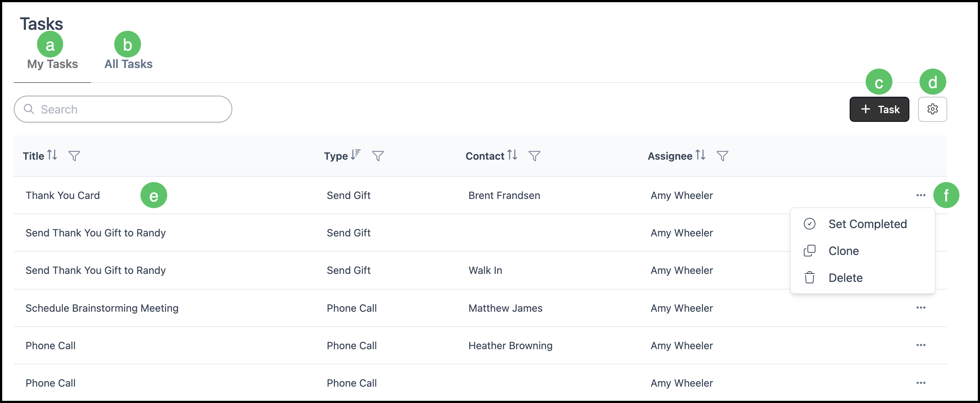Select Clone in the row menu
The height and width of the screenshot is (403, 980).
(x=862, y=251)
